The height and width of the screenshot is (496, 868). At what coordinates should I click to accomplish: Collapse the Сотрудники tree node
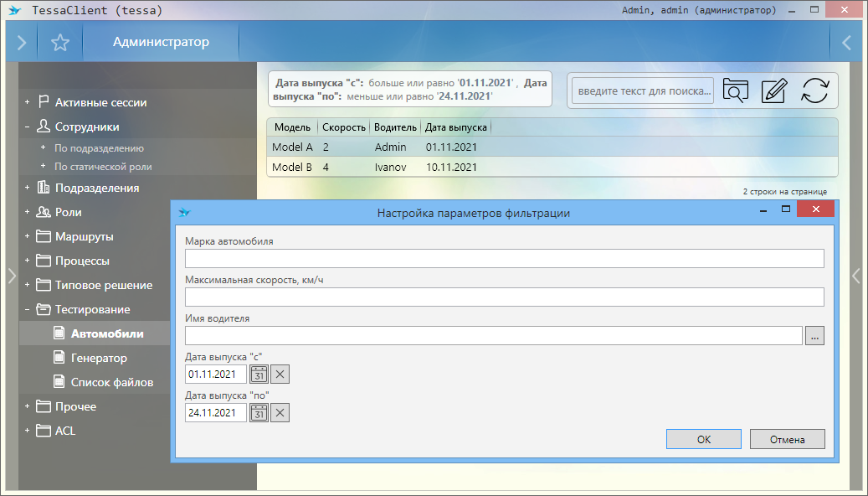(27, 127)
